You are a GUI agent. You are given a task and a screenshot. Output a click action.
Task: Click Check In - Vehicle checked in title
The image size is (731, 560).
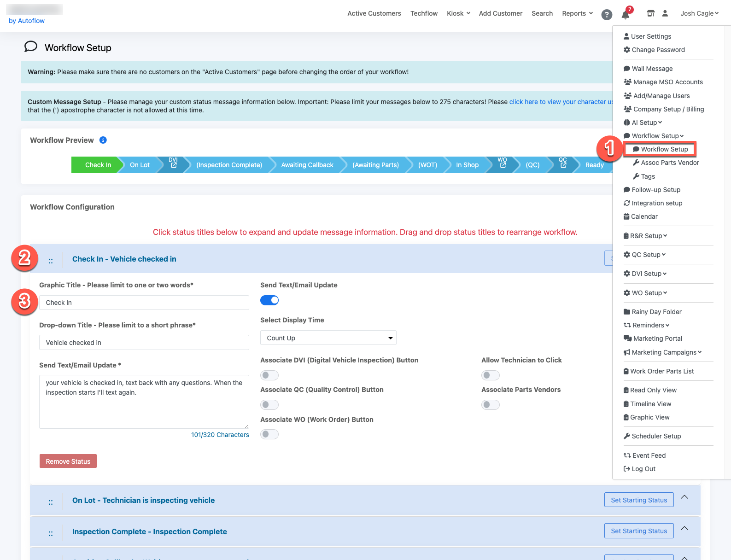point(124,259)
